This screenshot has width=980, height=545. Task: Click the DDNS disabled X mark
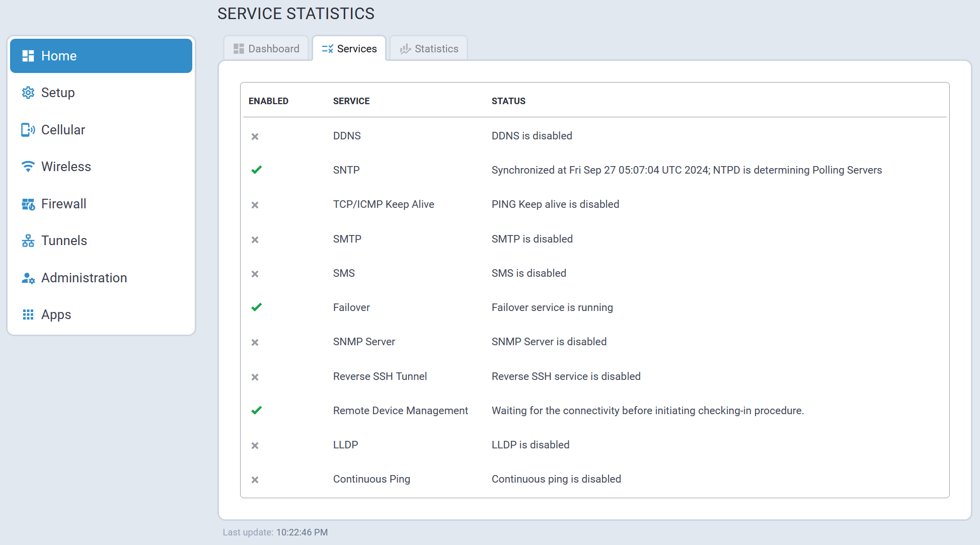(255, 136)
